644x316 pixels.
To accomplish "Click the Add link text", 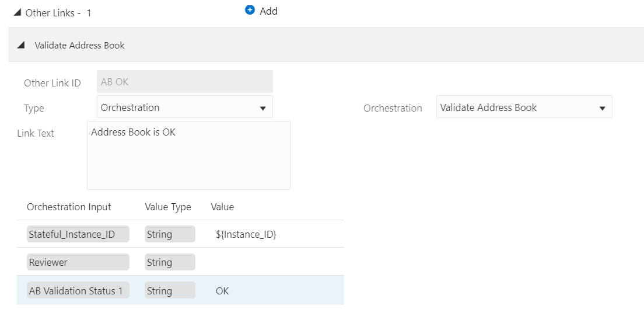I will pyautogui.click(x=268, y=11).
